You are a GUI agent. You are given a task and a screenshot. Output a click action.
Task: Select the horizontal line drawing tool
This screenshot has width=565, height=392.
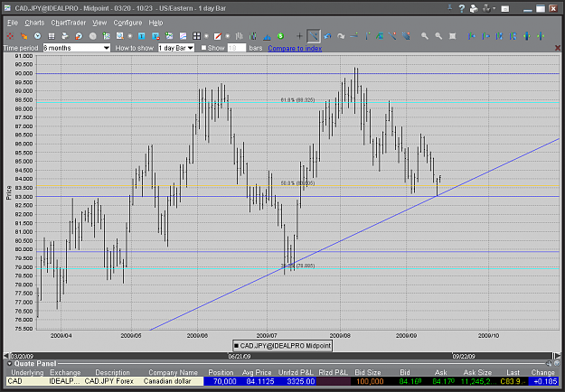coord(354,36)
